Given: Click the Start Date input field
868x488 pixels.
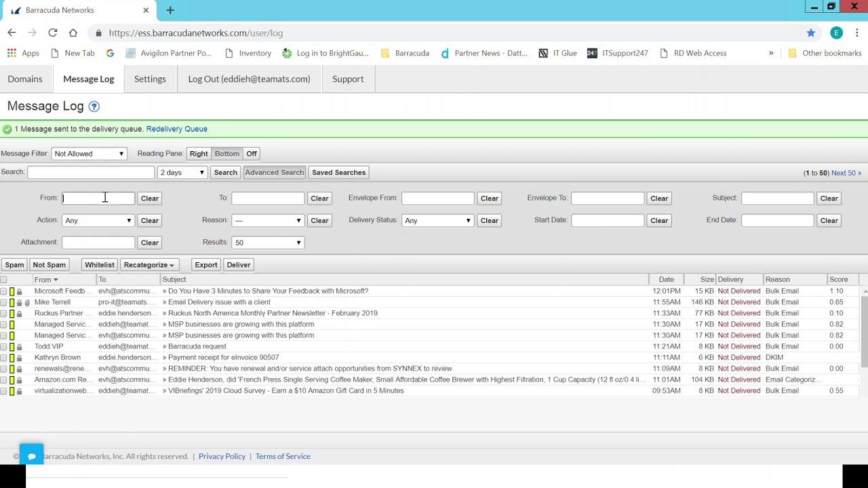Looking at the screenshot, I should [x=608, y=220].
